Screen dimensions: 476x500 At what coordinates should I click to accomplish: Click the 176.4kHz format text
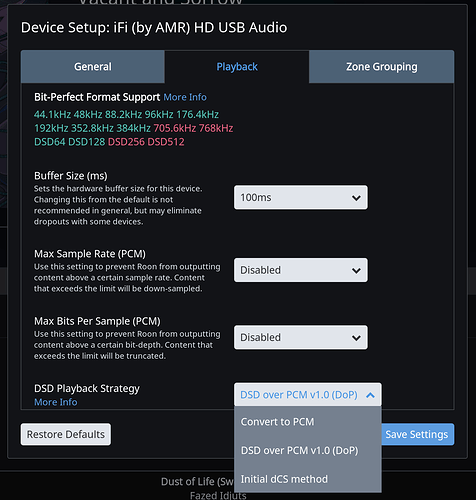click(198, 114)
